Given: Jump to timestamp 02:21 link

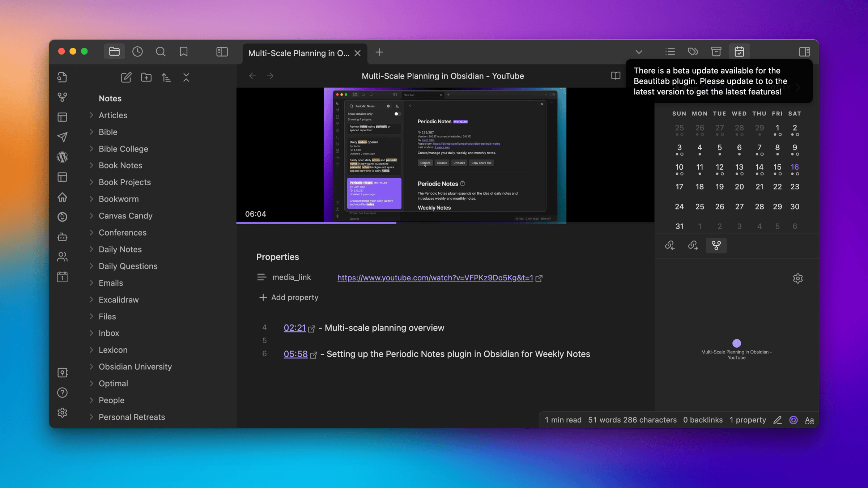Looking at the screenshot, I should (x=295, y=328).
